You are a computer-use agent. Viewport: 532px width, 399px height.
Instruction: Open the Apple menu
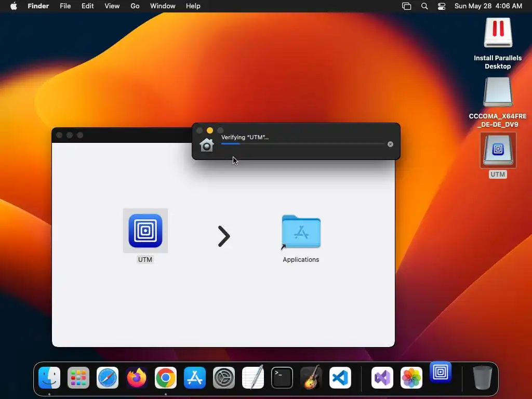point(14,6)
